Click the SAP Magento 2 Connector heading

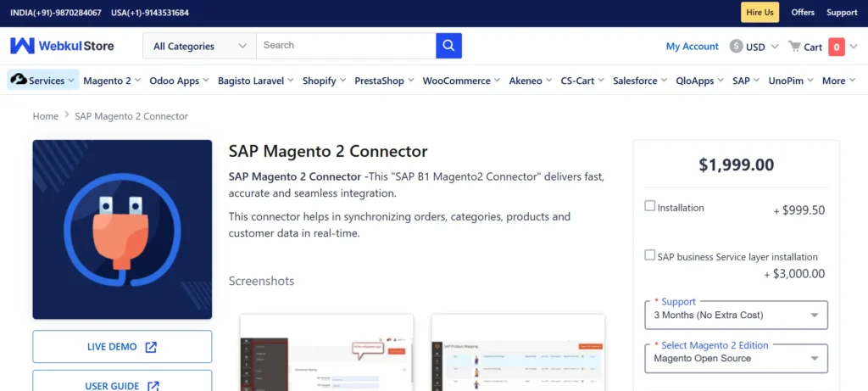pos(328,151)
